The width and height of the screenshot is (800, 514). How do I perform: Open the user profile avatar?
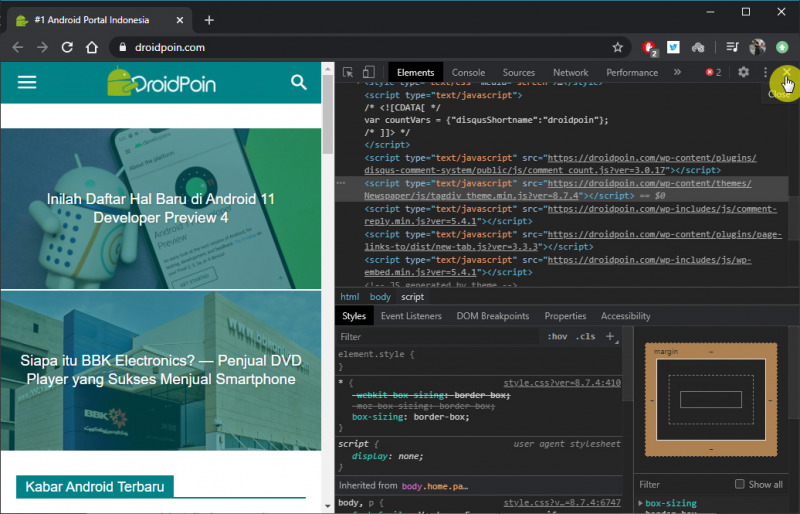point(757,47)
